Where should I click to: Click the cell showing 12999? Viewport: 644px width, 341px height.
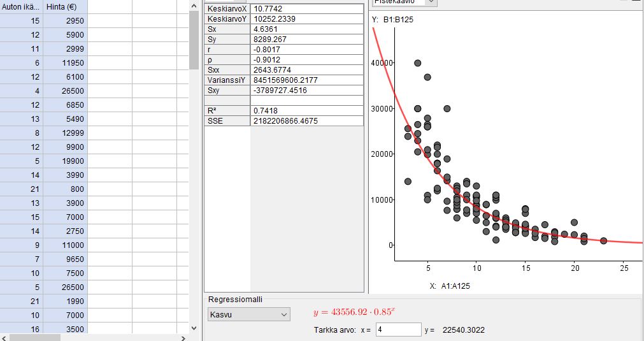coord(66,133)
